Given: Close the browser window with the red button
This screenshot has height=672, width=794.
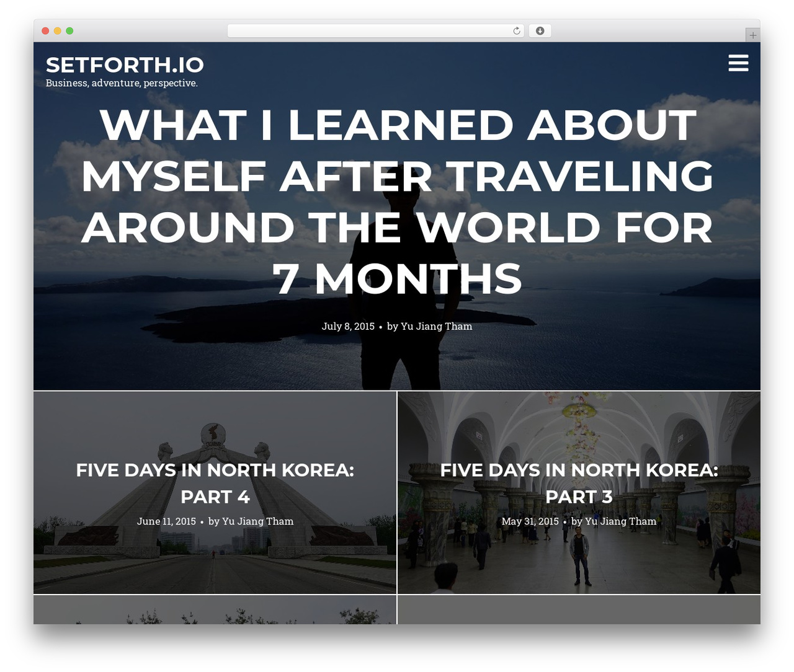Looking at the screenshot, I should pos(45,31).
